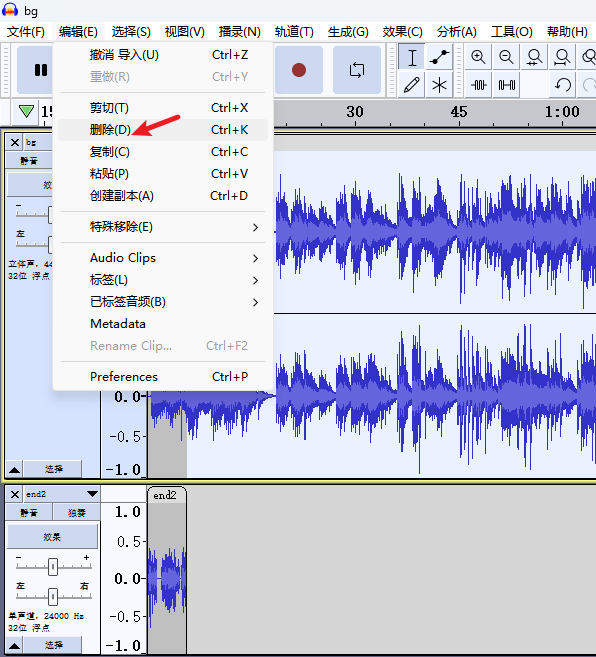Click 选择 button on bg track
596x657 pixels.
[x=53, y=469]
